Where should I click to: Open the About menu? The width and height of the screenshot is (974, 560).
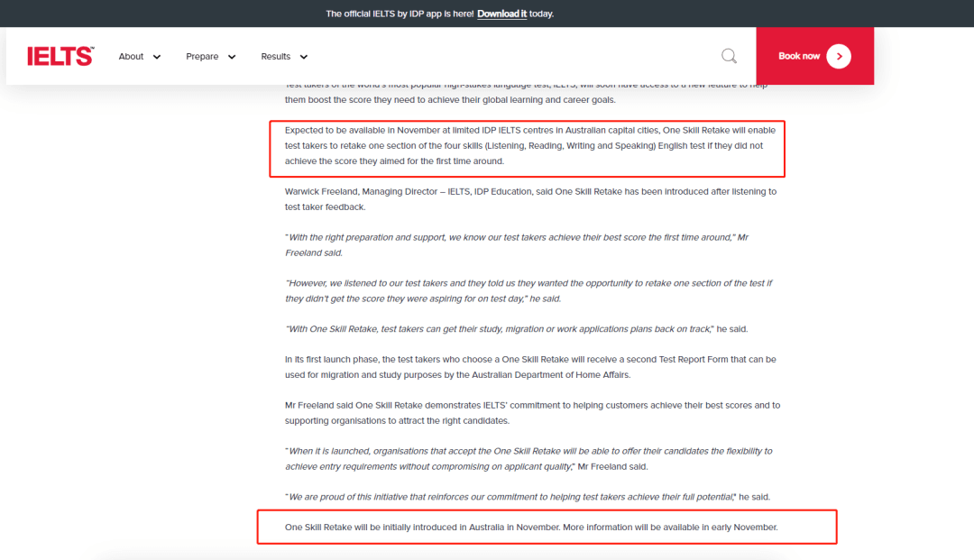(131, 57)
